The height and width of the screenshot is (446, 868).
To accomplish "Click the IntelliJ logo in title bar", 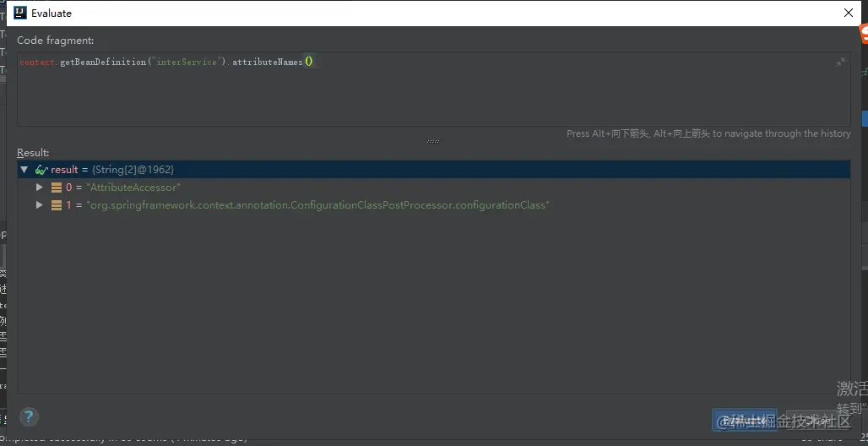I will click(x=20, y=13).
